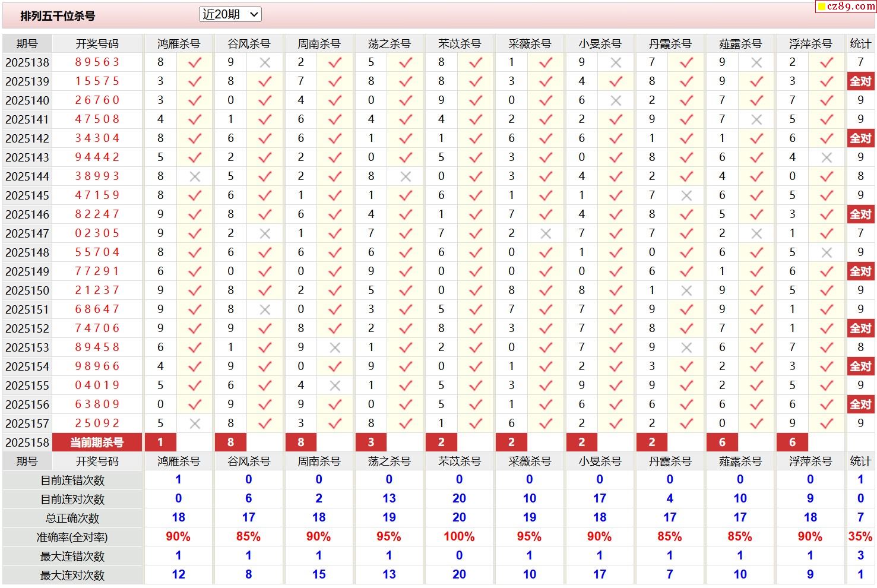Click 鸿雁杀号 check mark in row 2025138
The width and height of the screenshot is (877, 588).
(195, 62)
